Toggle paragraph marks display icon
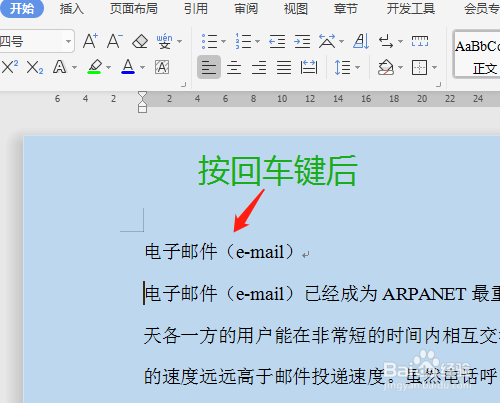 tap(386, 41)
